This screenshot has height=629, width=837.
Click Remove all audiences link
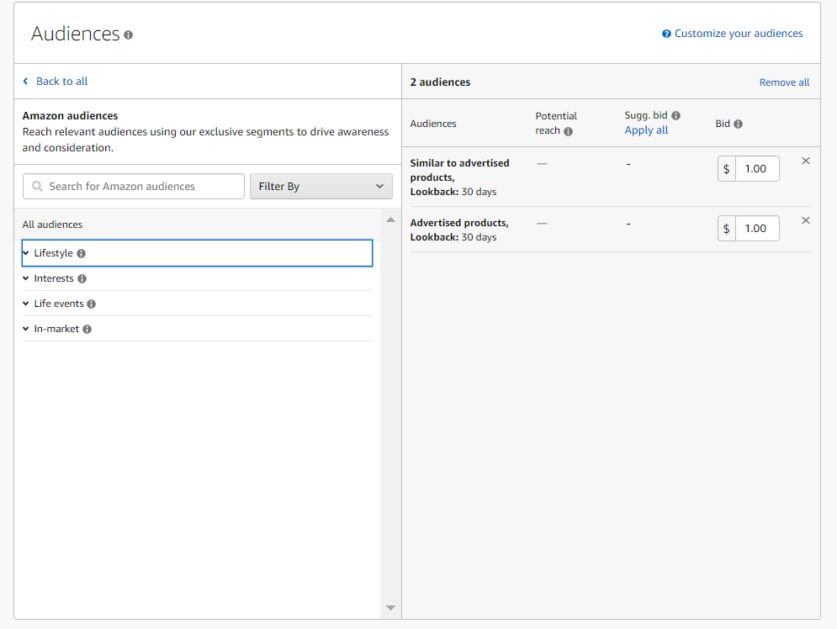pos(784,82)
